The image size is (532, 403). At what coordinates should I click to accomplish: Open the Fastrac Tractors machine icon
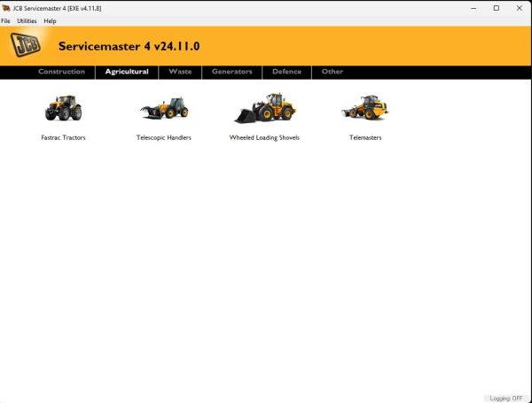pyautogui.click(x=63, y=108)
